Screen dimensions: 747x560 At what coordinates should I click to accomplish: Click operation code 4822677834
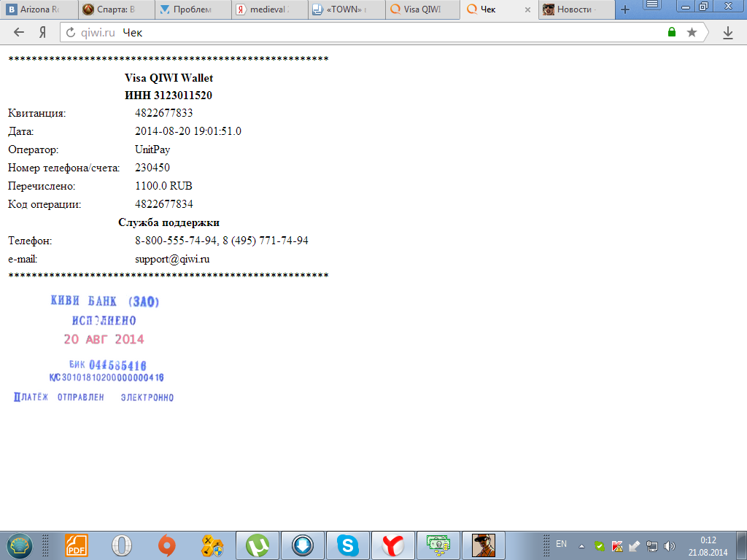pyautogui.click(x=164, y=204)
